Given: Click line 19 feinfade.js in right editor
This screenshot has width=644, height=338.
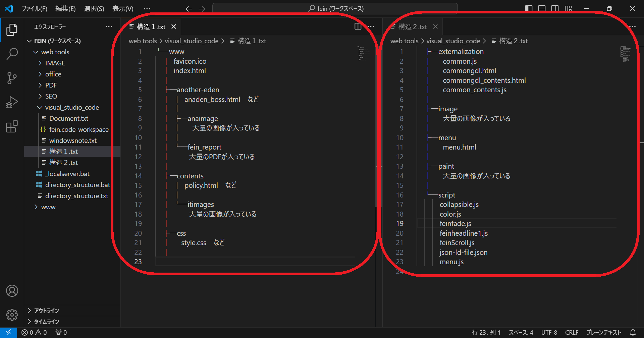Looking at the screenshot, I should [455, 224].
